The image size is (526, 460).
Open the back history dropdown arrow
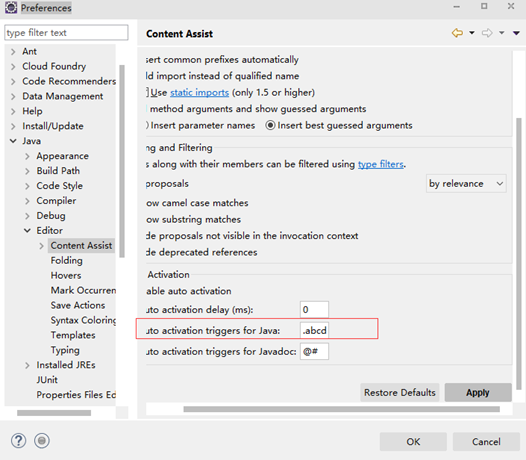(x=472, y=33)
